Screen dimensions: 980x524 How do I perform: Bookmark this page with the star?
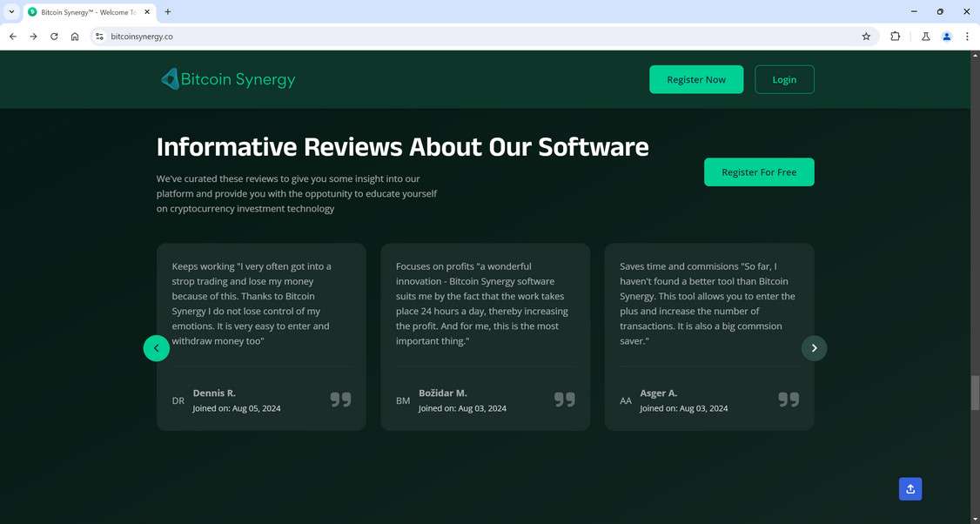click(866, 37)
